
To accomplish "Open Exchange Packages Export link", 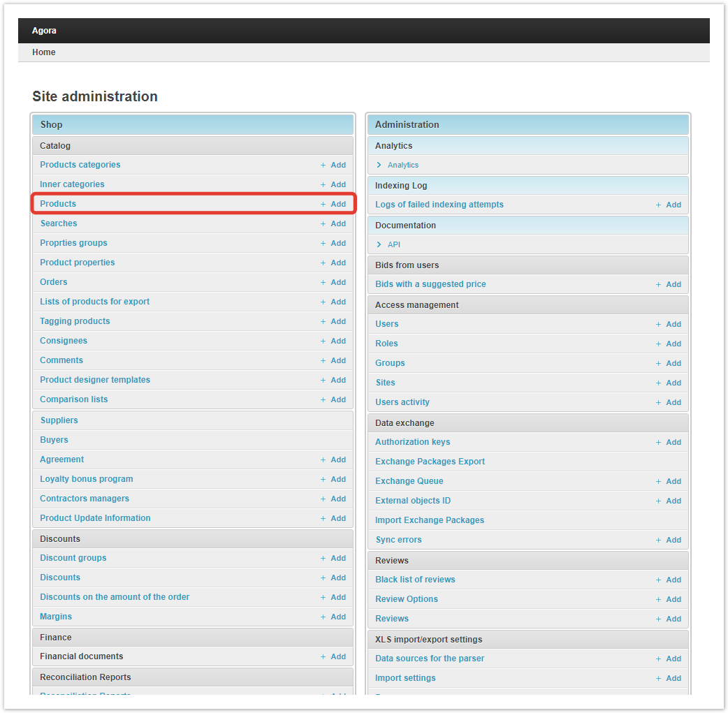I will point(430,462).
